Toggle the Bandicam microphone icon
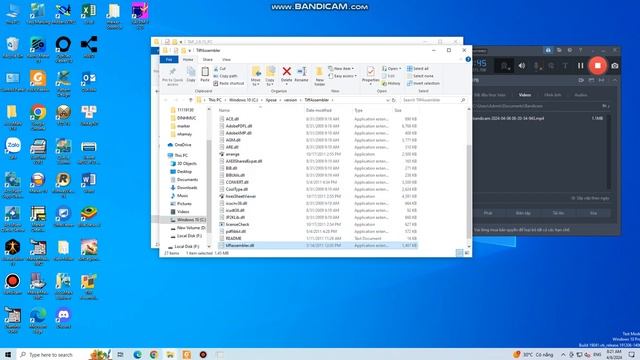The height and width of the screenshot is (360, 640). [x=537, y=66]
